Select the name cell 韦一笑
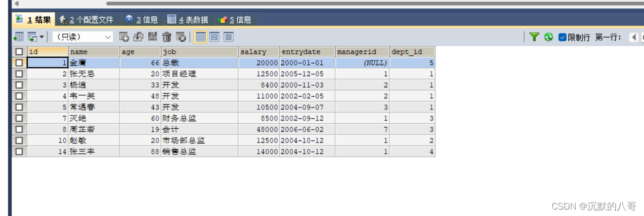 click(x=94, y=96)
